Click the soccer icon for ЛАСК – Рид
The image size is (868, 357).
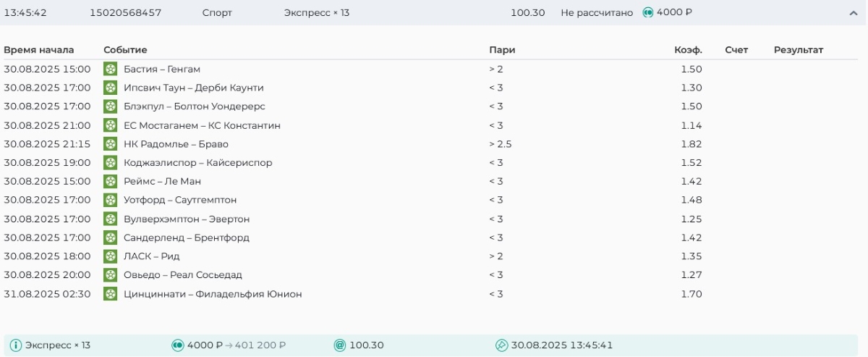[x=110, y=256]
